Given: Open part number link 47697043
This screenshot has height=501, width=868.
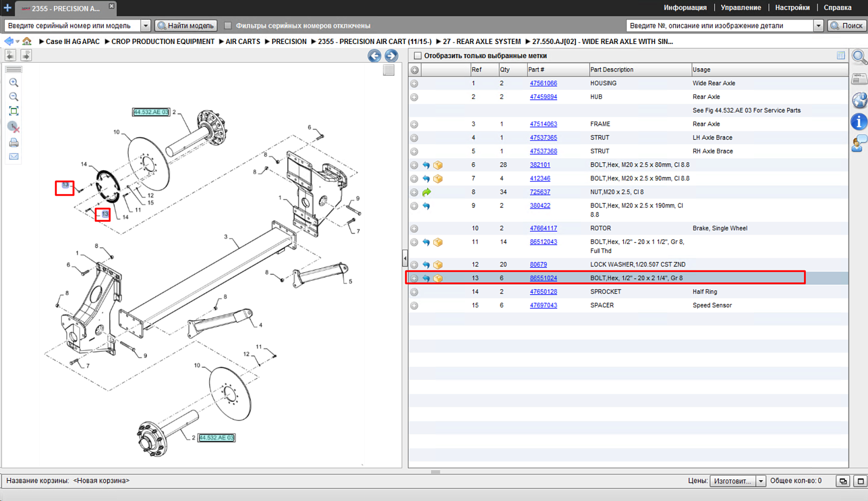Looking at the screenshot, I should pos(543,305).
